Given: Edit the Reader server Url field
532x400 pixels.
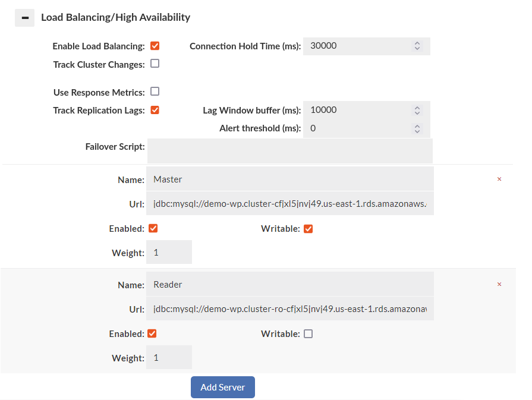Looking at the screenshot, I should coord(289,309).
